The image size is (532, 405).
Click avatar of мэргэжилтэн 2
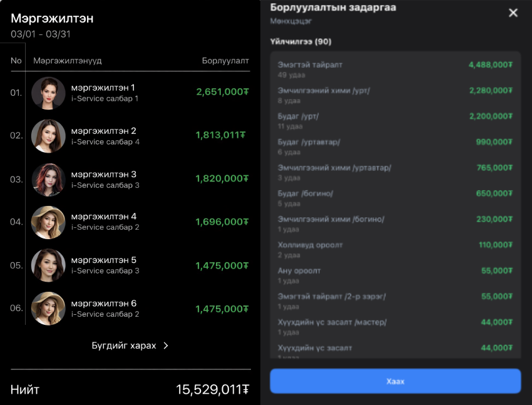pyautogui.click(x=48, y=136)
